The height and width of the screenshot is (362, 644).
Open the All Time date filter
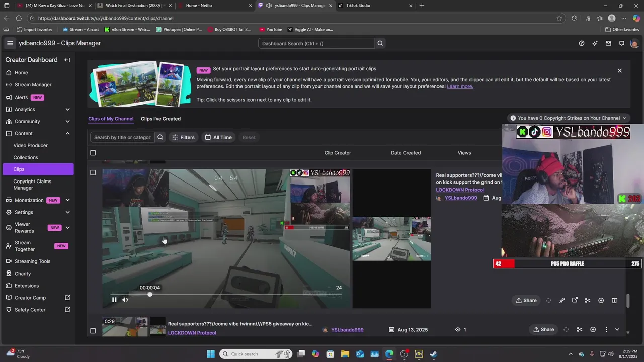point(218,137)
